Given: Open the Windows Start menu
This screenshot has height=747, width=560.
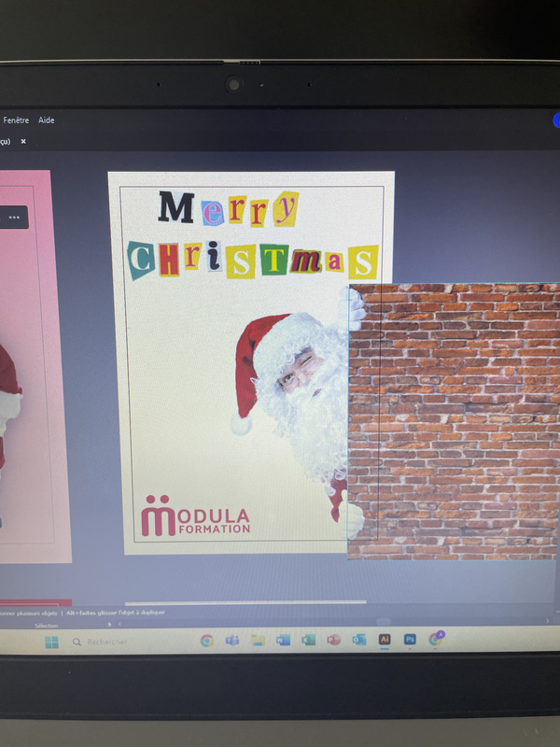Looking at the screenshot, I should click(x=51, y=641).
